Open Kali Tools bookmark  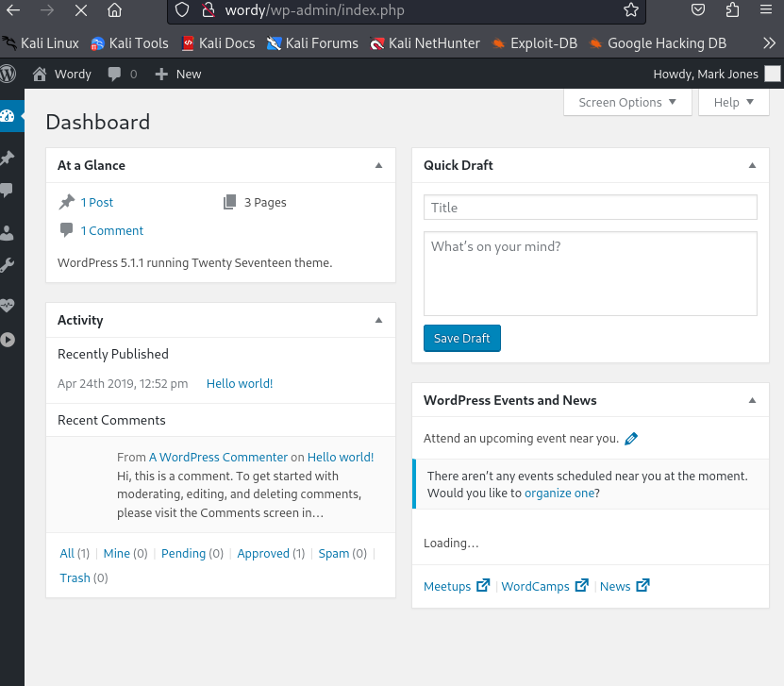(x=129, y=43)
